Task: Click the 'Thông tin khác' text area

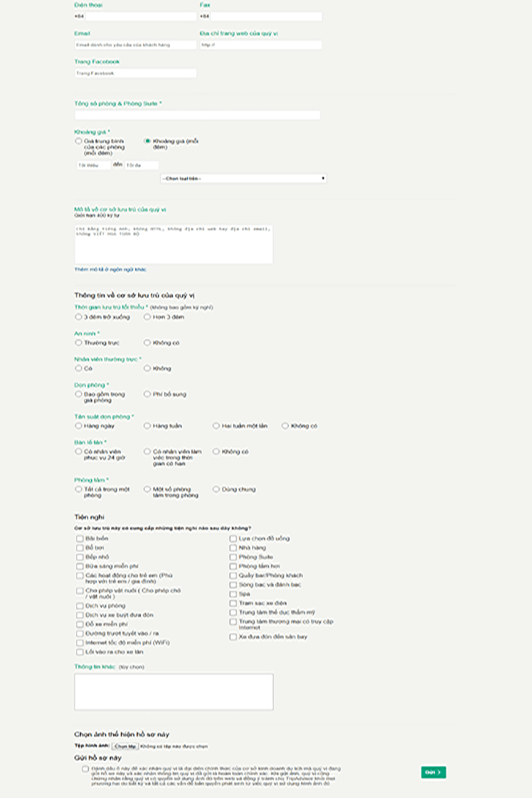Action: [x=174, y=692]
